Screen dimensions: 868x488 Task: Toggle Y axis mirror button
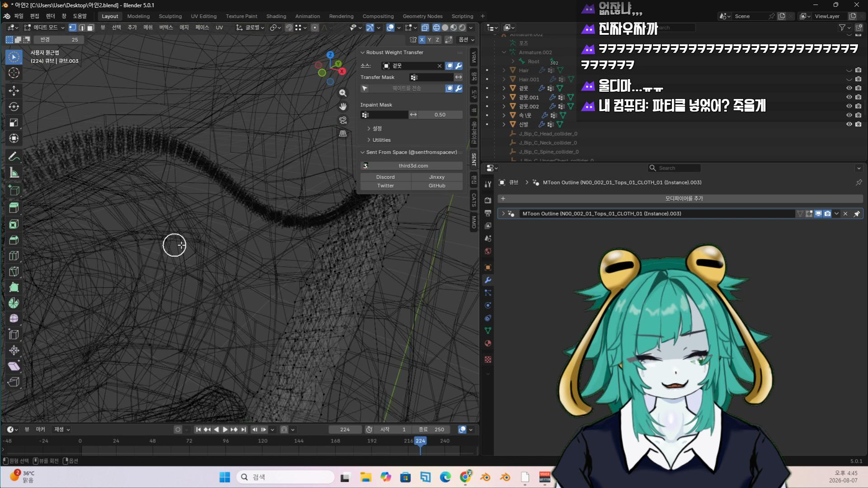click(429, 40)
